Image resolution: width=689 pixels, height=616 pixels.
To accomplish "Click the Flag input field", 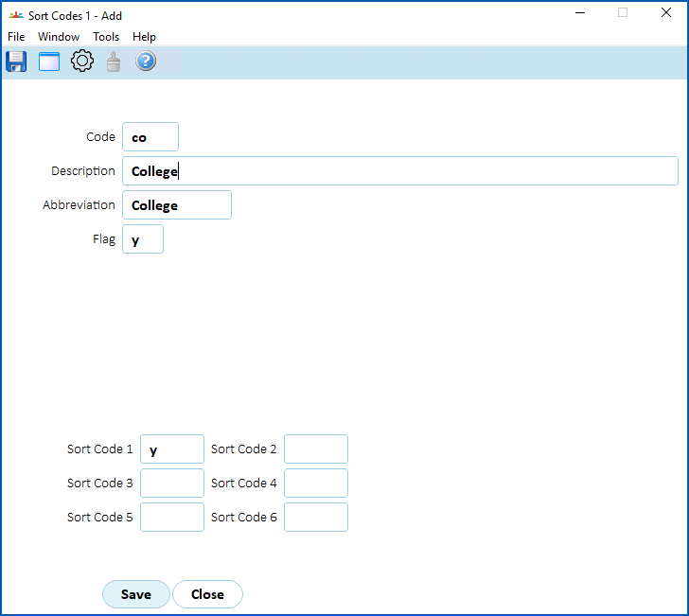I will [x=143, y=239].
